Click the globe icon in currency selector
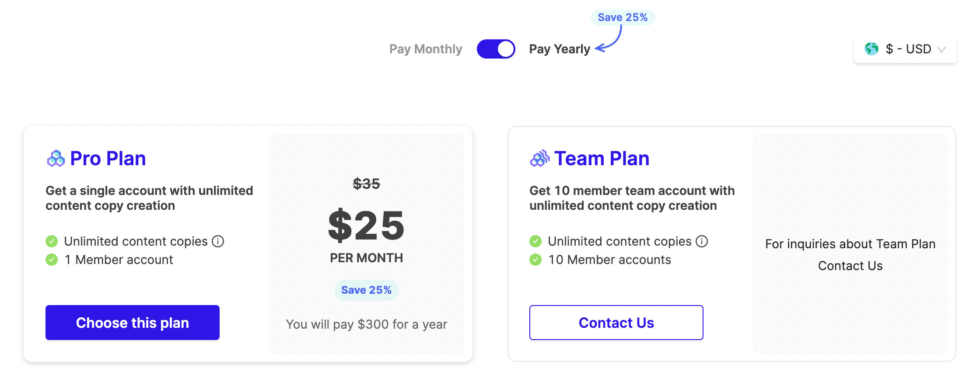 pyautogui.click(x=871, y=49)
